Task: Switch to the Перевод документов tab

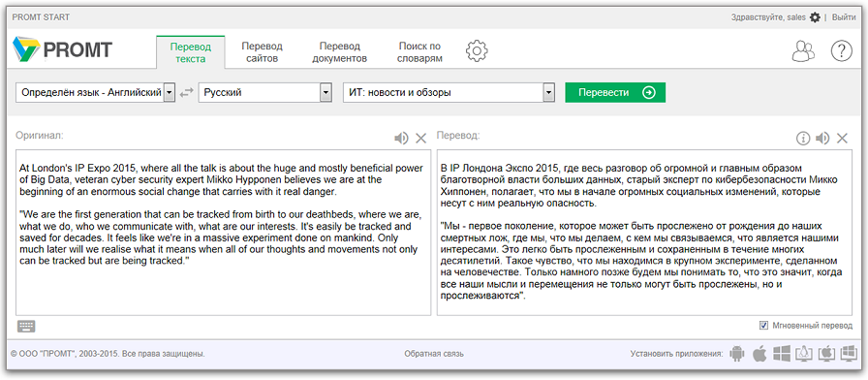Action: 339,52
